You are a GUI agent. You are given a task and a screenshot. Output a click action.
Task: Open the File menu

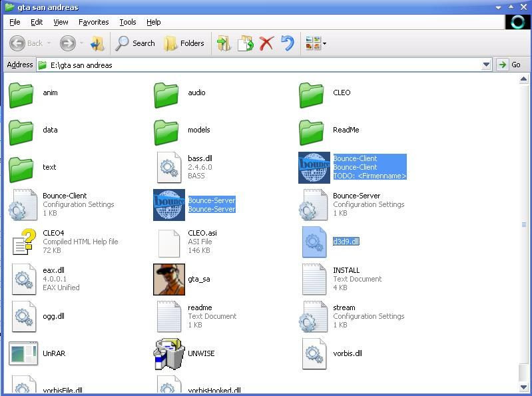pyautogui.click(x=15, y=22)
